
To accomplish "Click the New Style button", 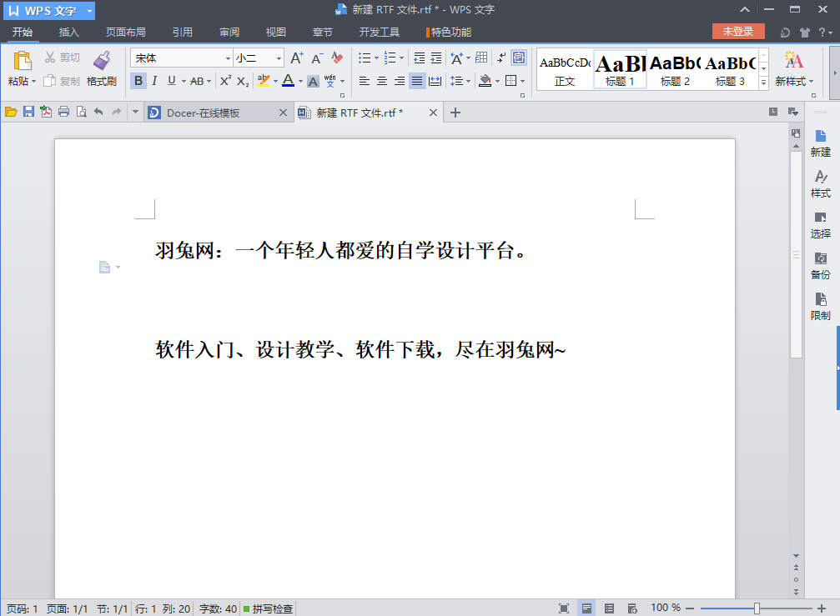I will point(794,68).
